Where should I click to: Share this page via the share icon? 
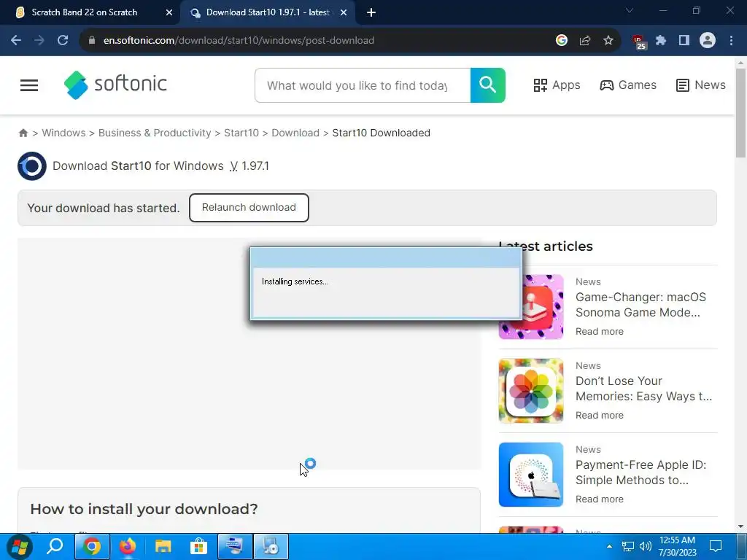[585, 41]
